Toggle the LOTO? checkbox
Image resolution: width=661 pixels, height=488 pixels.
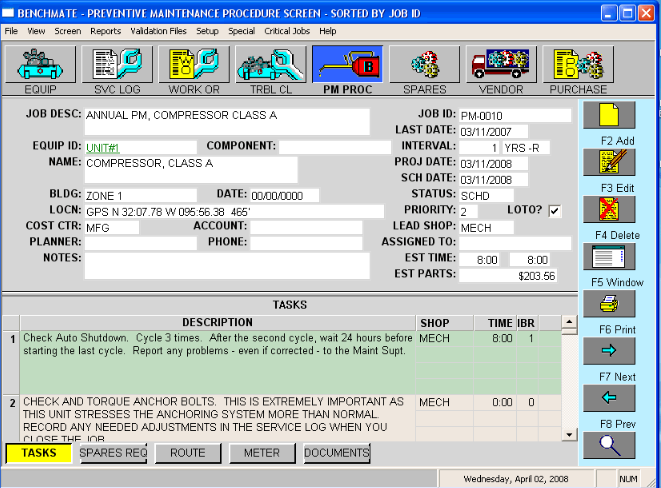[x=555, y=211]
